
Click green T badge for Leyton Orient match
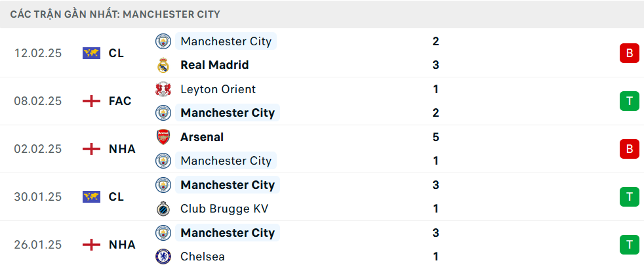click(x=629, y=101)
